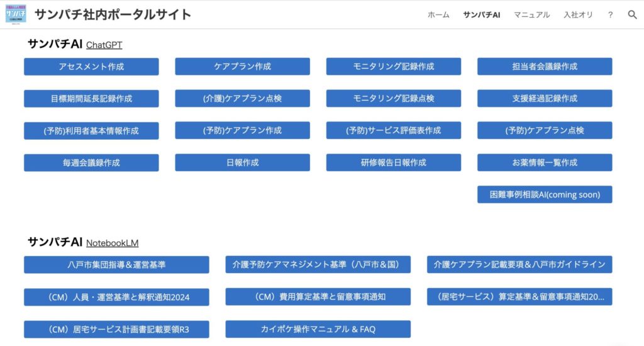The image size is (644, 346).
Task: Select the マニュアル menu item
Action: tap(531, 14)
